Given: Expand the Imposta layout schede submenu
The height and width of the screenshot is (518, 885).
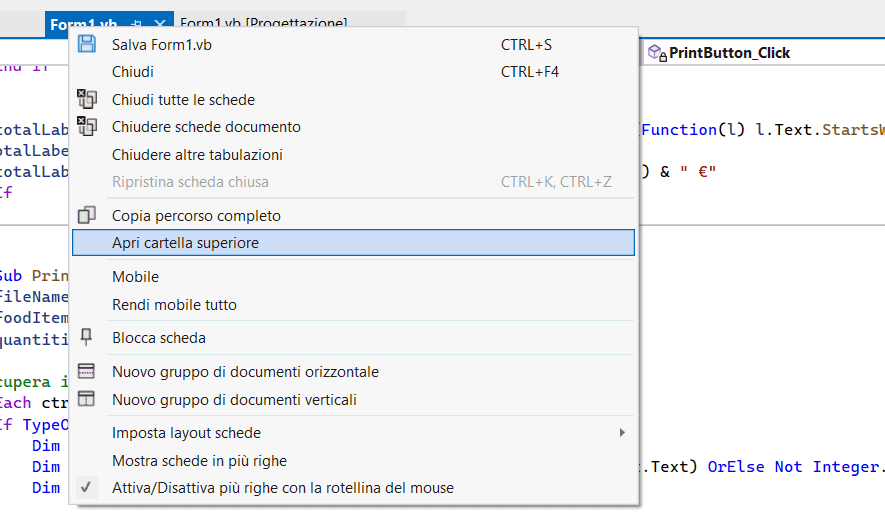Looking at the screenshot, I should (x=621, y=433).
